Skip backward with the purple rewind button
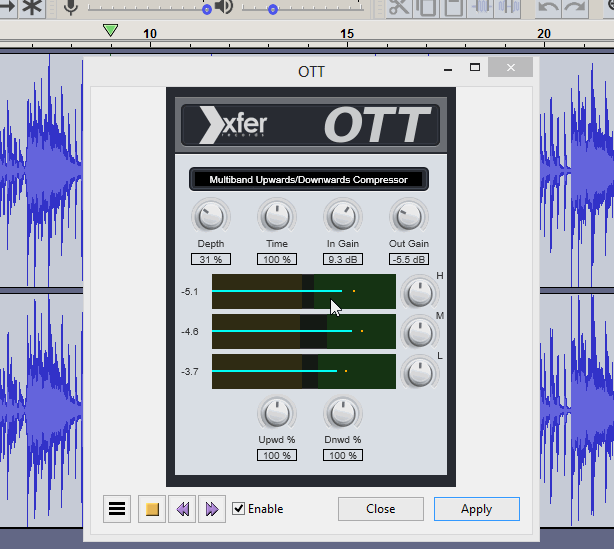 (x=182, y=509)
